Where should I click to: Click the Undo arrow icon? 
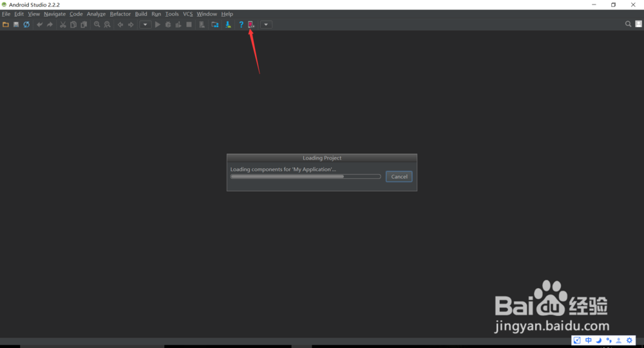(x=39, y=24)
